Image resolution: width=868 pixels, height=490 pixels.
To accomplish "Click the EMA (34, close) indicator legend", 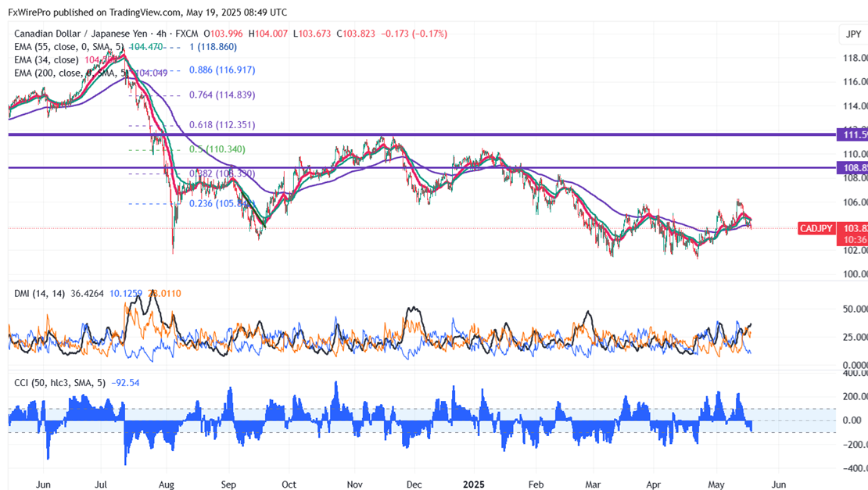I will pos(46,60).
